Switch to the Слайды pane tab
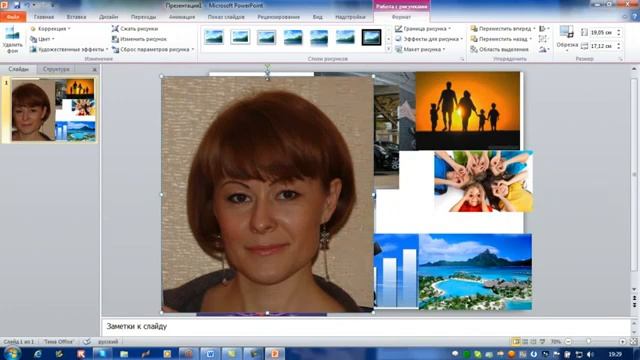The height and width of the screenshot is (360, 640). point(18,69)
